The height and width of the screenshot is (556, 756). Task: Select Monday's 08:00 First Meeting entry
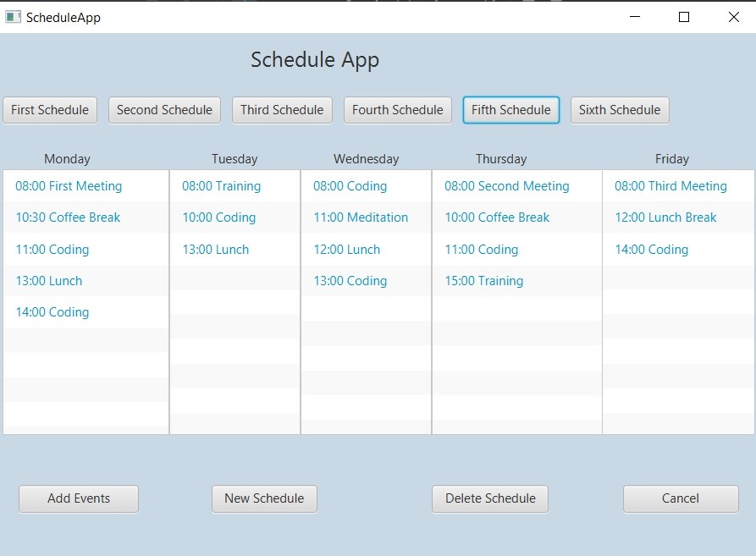(69, 186)
